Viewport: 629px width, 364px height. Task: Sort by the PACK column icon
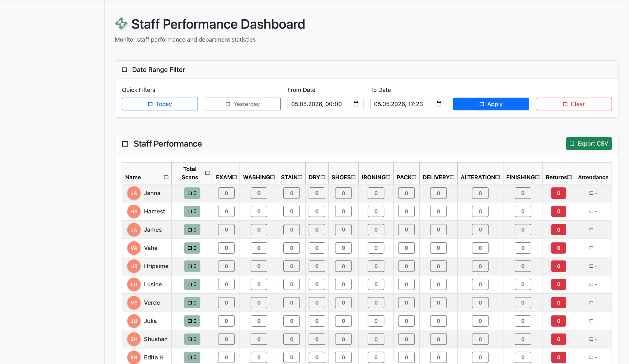pyautogui.click(x=414, y=177)
